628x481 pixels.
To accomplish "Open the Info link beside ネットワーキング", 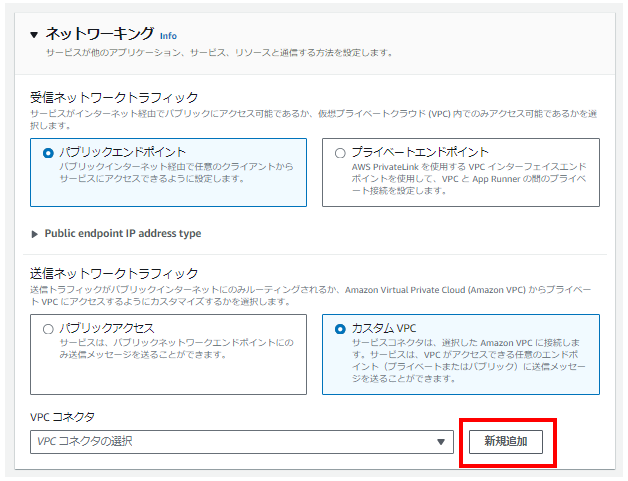I will (168, 36).
